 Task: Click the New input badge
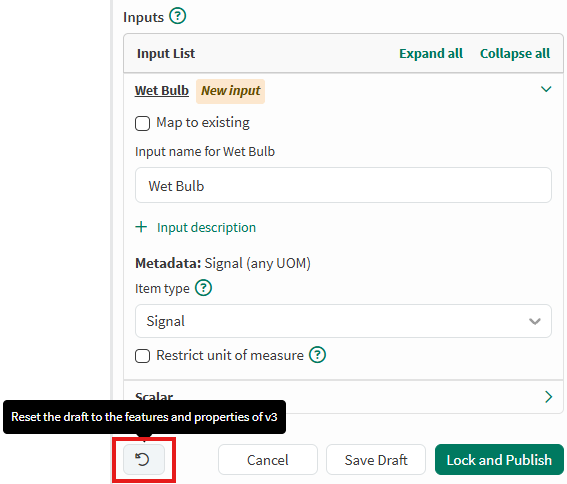click(230, 91)
